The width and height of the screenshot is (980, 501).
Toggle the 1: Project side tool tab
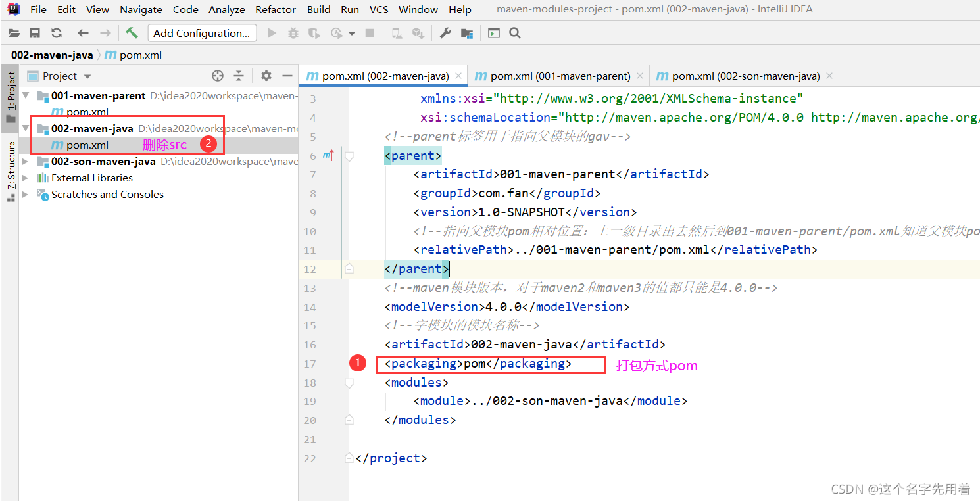(10, 97)
